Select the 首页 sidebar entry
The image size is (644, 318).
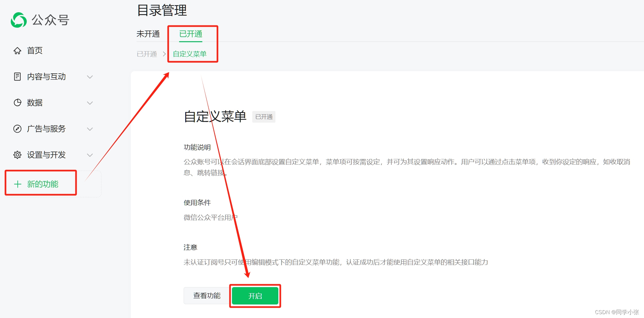(x=34, y=51)
